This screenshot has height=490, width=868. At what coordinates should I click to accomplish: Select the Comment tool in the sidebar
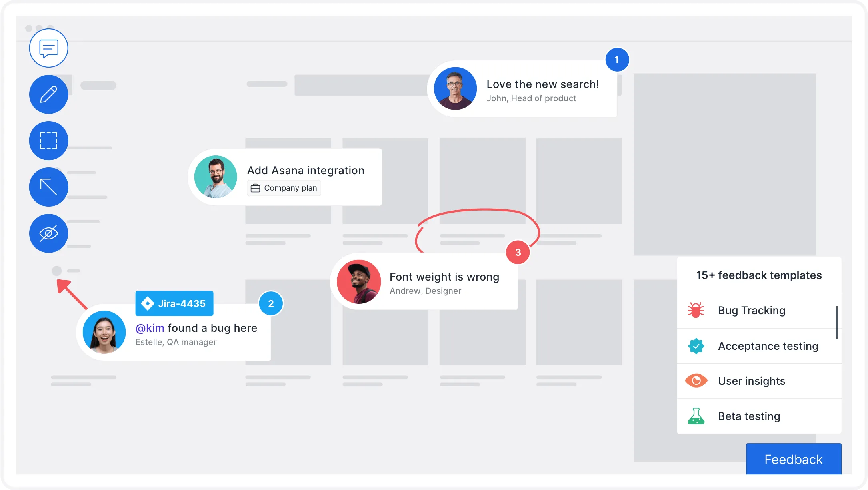(x=48, y=48)
